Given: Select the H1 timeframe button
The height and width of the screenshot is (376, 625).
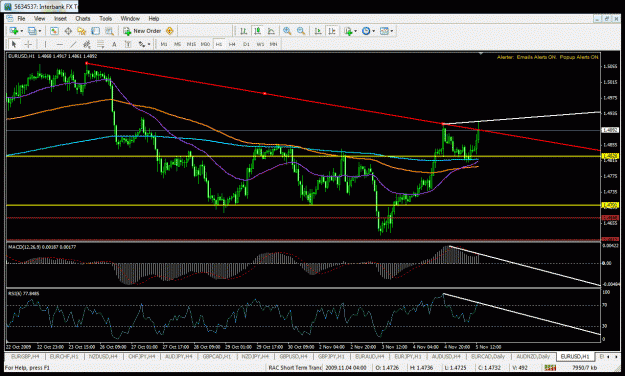Looking at the screenshot, I should click(219, 44).
